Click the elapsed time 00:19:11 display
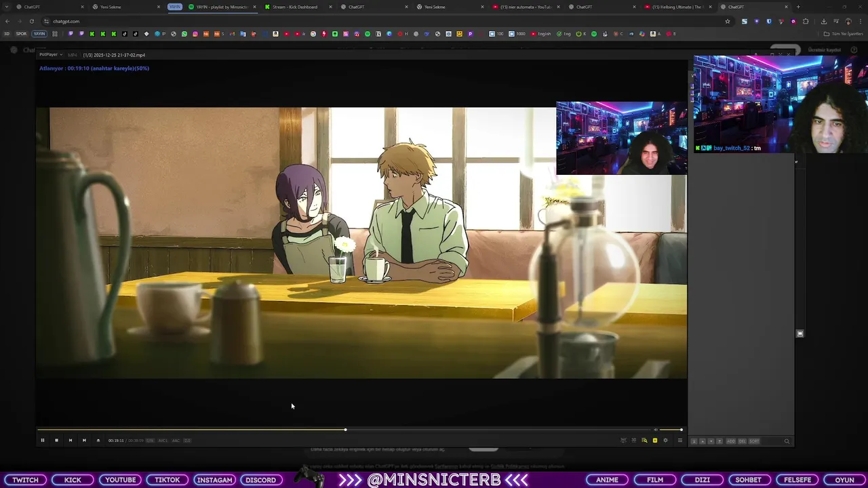 (116, 441)
